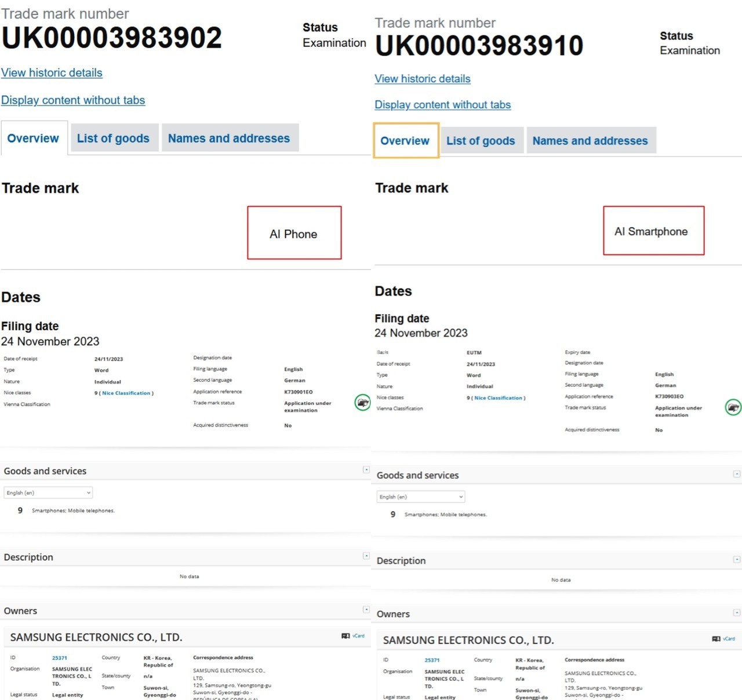Collapse Goods and services in the AI Smartphone record
This screenshot has height=700, width=742.
[x=736, y=474]
